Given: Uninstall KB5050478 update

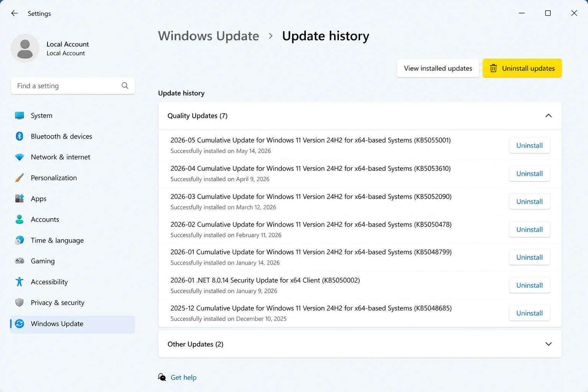Looking at the screenshot, I should (529, 229).
